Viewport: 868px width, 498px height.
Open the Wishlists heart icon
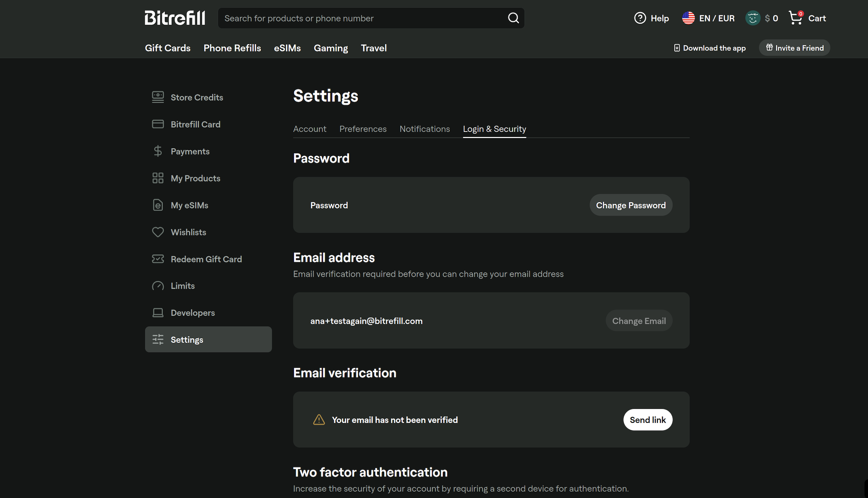tap(158, 232)
